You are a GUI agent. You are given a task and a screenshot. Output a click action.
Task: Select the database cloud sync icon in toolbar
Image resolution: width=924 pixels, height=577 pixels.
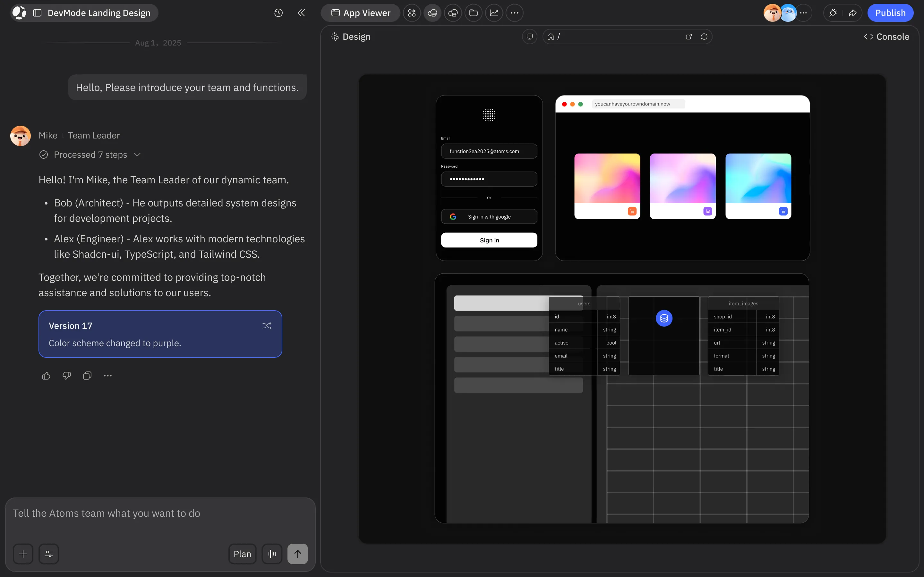tap(432, 13)
